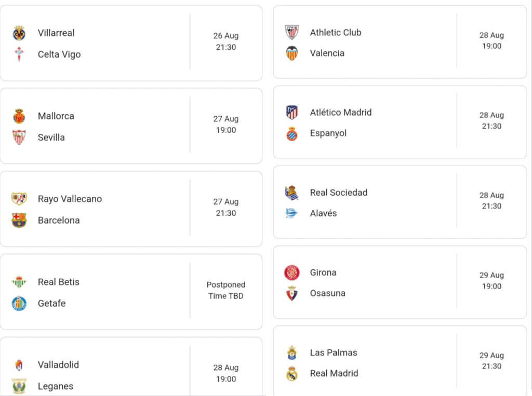Image resolution: width=532 pixels, height=396 pixels.
Task: Click the Real Betis club crest
Action: pyautogui.click(x=19, y=282)
